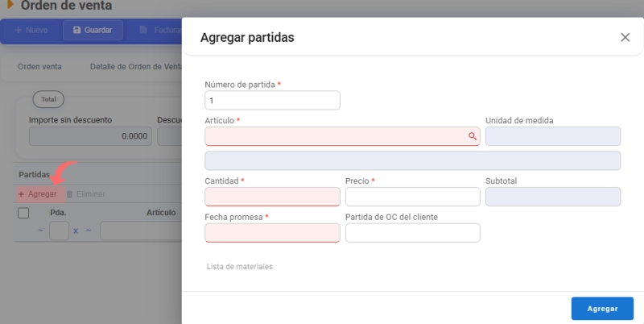Open Detalle de Orden de Venta tab
This screenshot has width=644, height=324.
(x=136, y=67)
